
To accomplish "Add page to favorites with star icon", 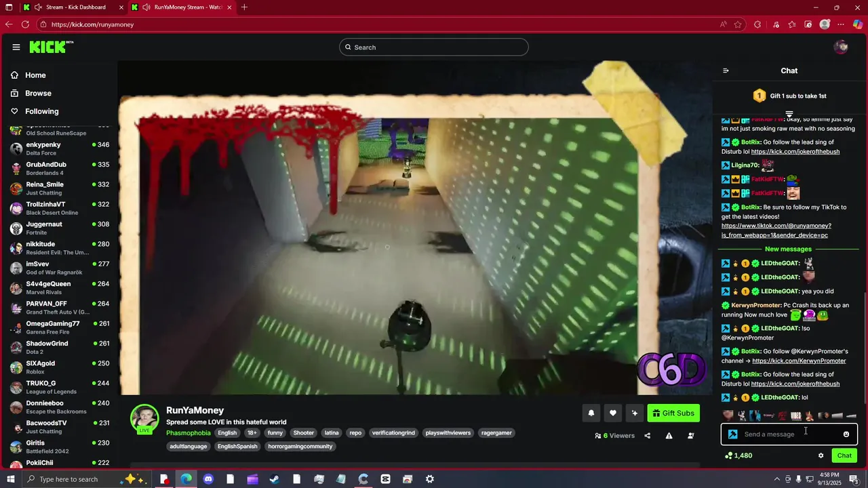I will click(738, 24).
